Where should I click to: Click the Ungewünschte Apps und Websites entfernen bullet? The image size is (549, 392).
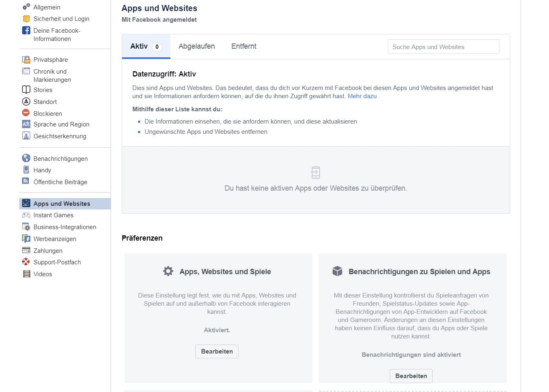(x=206, y=132)
